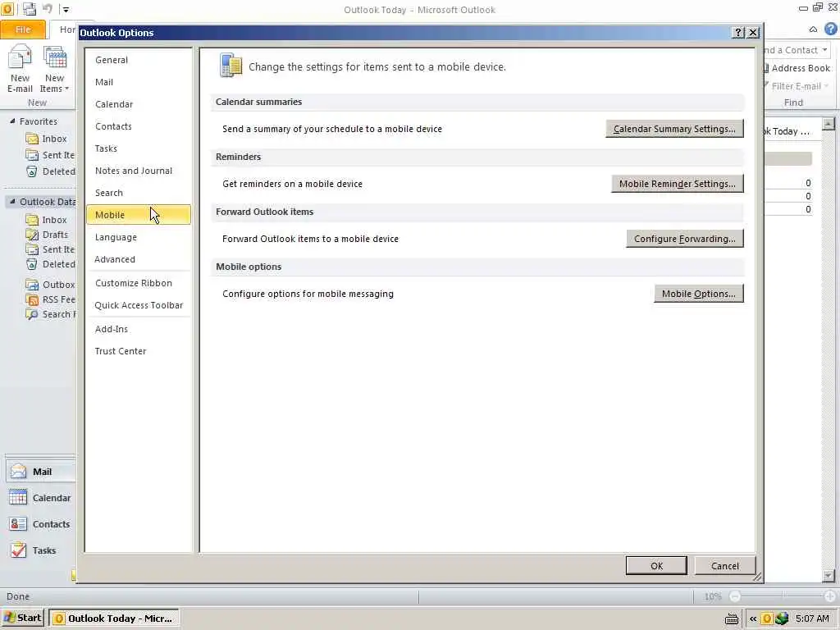Open the RSS Feeds folder
This screenshot has height=630, width=840.
coord(50,299)
